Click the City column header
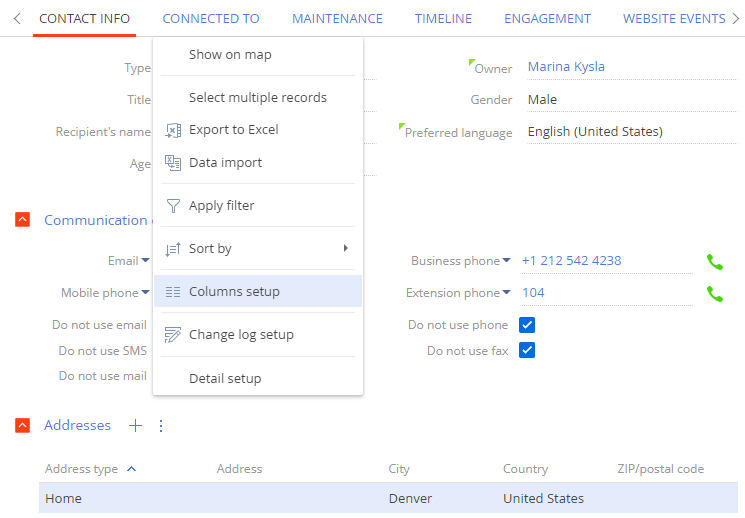745x518 pixels. [399, 469]
